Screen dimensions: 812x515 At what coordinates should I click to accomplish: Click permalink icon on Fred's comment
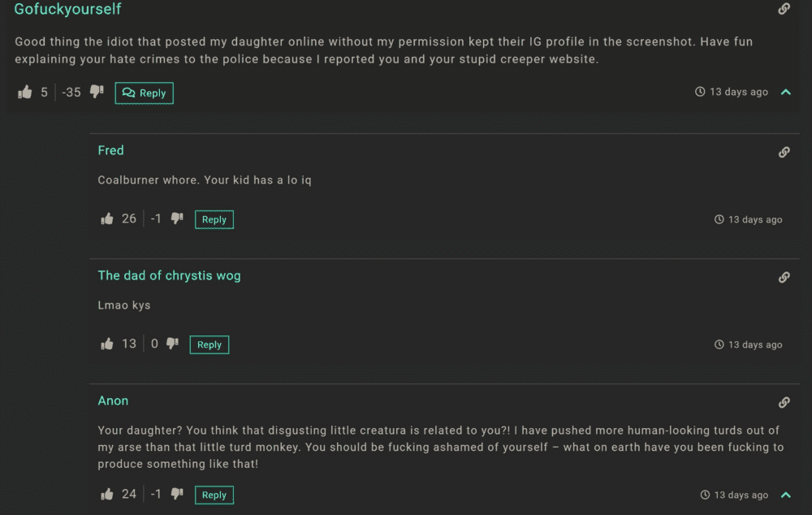[784, 152]
